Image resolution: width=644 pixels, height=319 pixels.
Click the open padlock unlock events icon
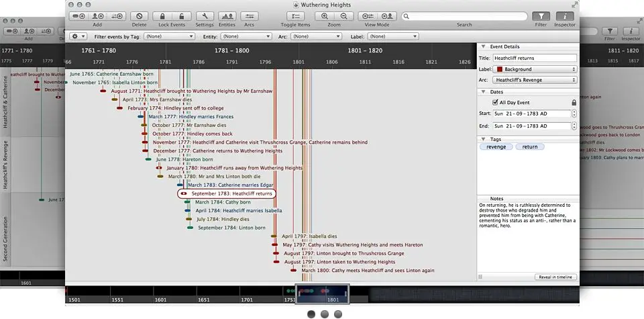pyautogui.click(x=181, y=16)
